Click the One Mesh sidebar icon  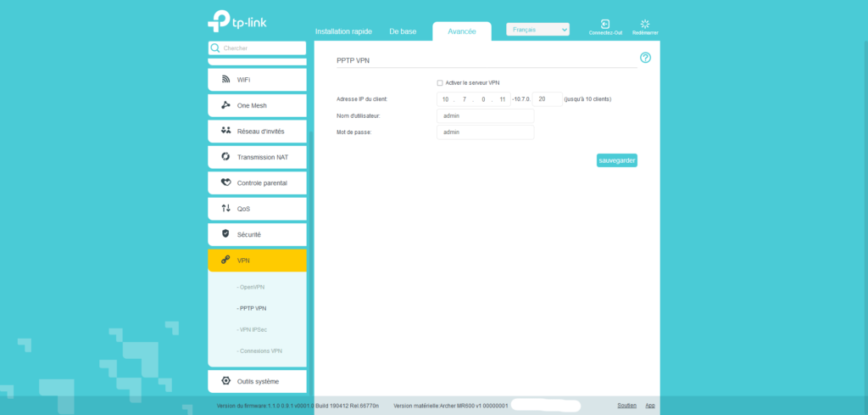(x=225, y=105)
